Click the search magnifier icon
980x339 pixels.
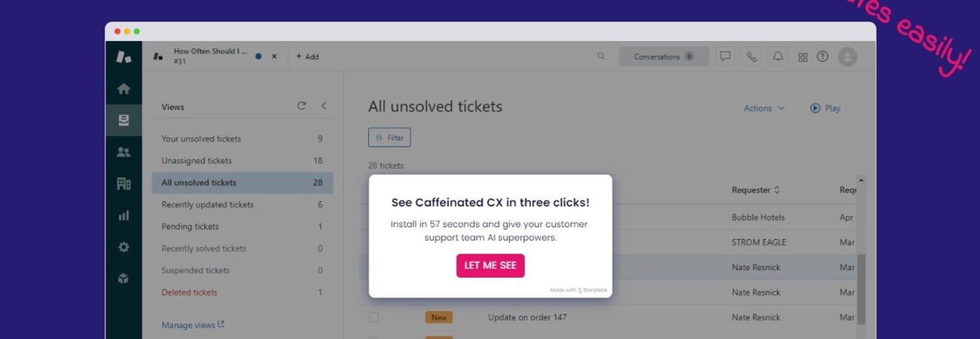click(x=601, y=56)
